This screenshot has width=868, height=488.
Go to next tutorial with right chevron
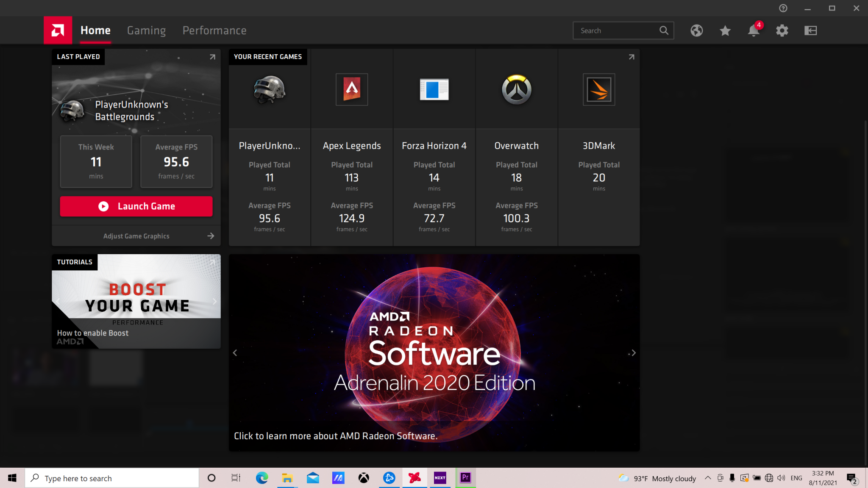[x=214, y=301]
